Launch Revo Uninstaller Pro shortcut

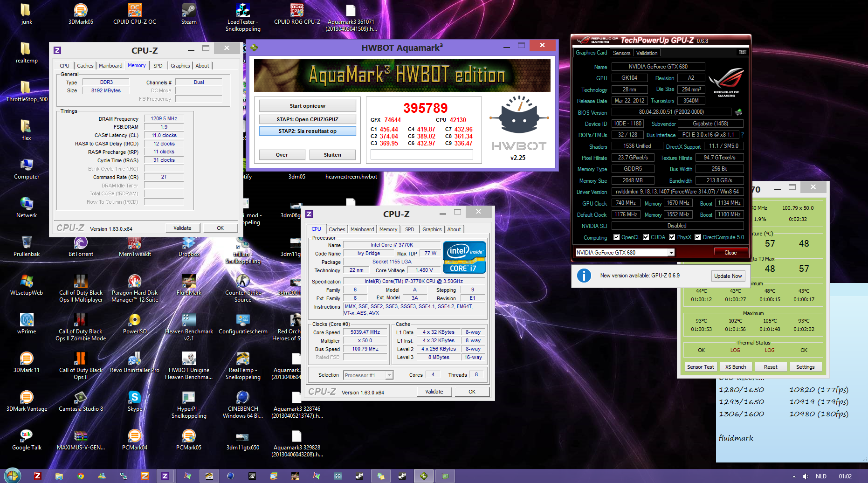(x=135, y=362)
